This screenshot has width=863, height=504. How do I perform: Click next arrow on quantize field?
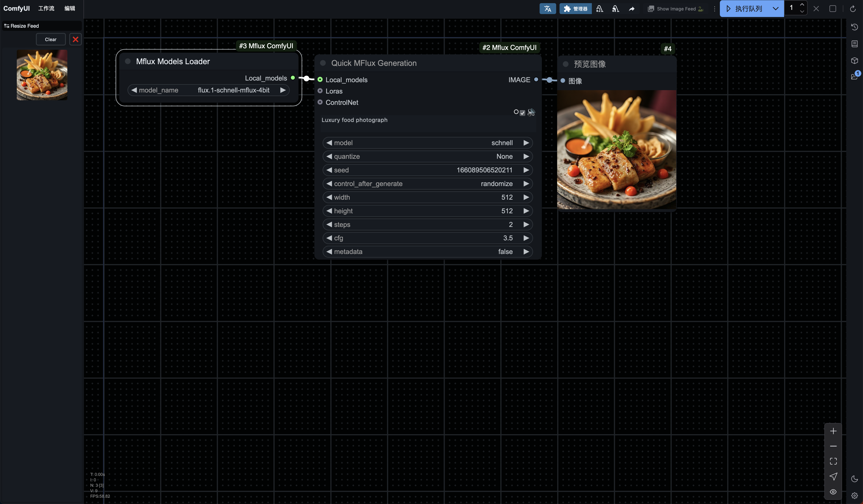[526, 156]
